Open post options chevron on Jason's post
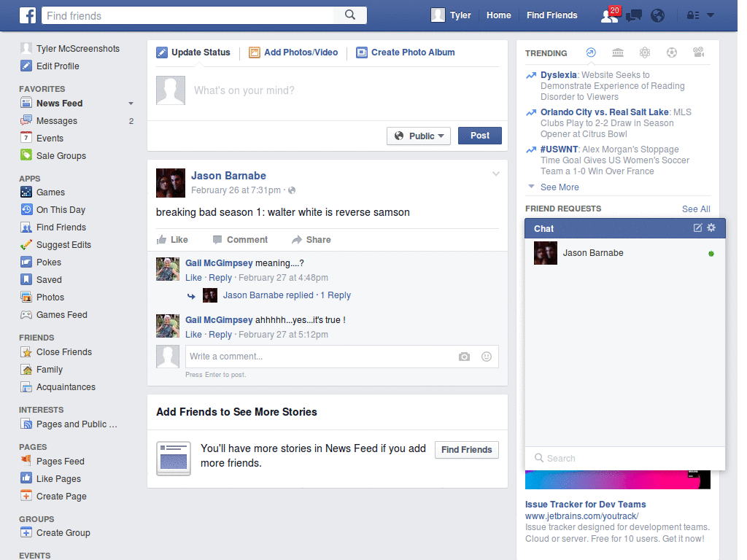The image size is (747, 560). [496, 174]
